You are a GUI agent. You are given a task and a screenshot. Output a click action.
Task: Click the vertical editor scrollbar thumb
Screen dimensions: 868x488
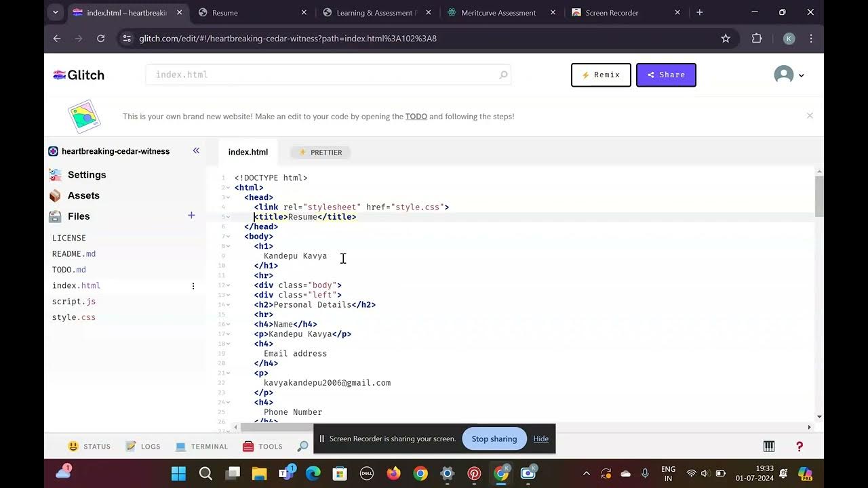coord(819,197)
